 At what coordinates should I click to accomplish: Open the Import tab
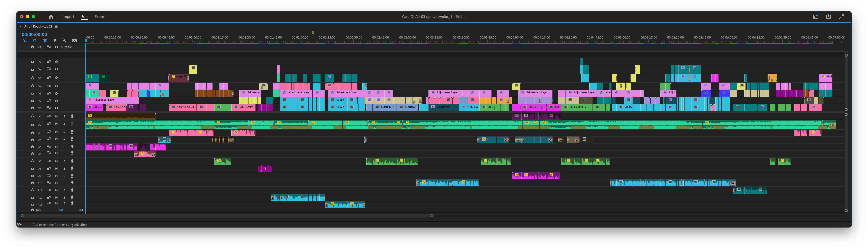pos(68,17)
